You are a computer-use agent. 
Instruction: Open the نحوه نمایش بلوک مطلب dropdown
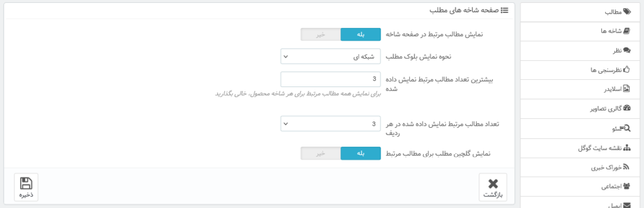(x=331, y=57)
